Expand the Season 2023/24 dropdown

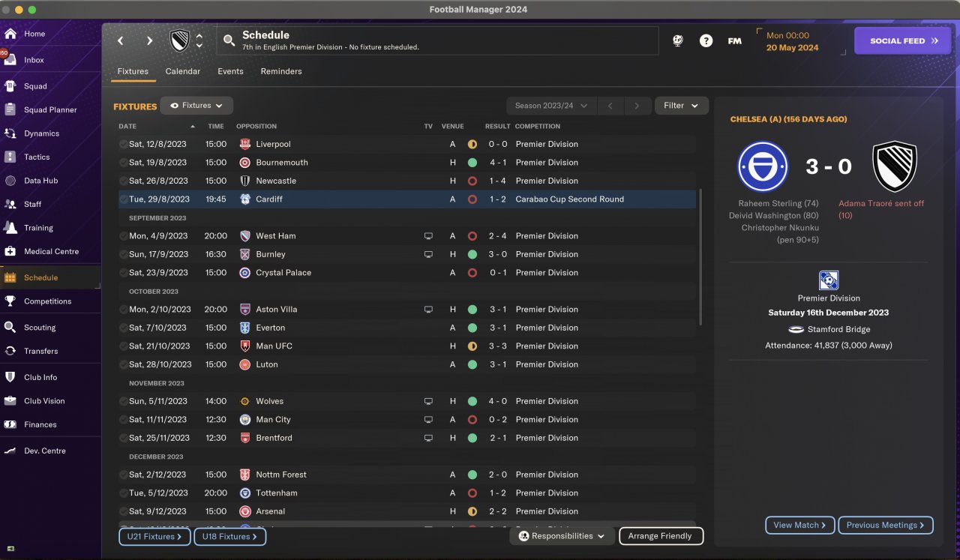(551, 106)
